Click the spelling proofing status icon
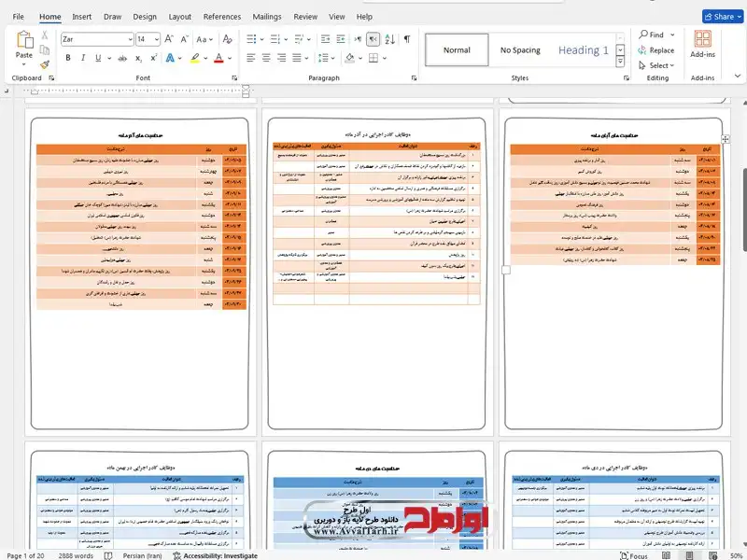This screenshot has height=560, width=747. coord(108,555)
